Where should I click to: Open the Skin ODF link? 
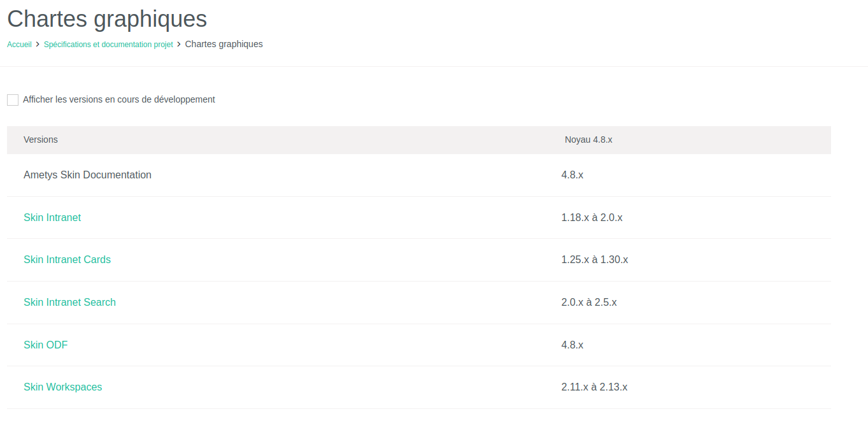tap(45, 345)
